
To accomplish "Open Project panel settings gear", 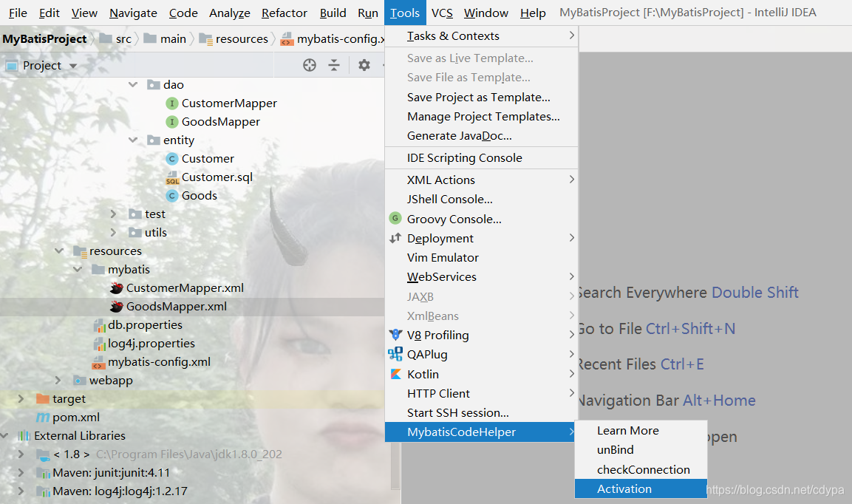I will coord(364,65).
